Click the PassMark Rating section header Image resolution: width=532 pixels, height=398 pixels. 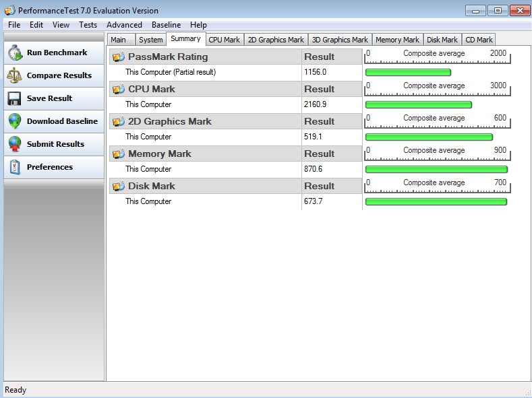point(205,57)
